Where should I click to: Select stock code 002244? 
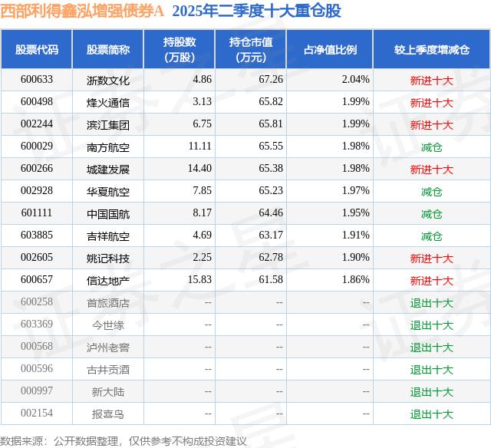coord(37,124)
